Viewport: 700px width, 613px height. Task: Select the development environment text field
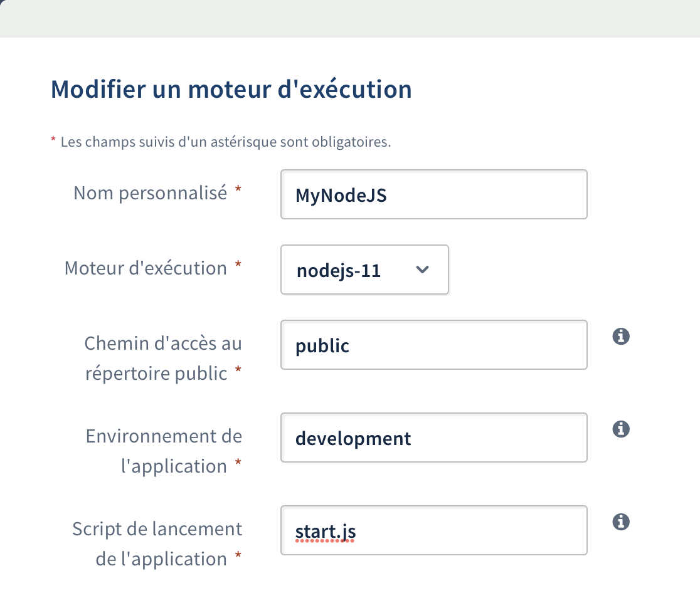click(x=433, y=438)
